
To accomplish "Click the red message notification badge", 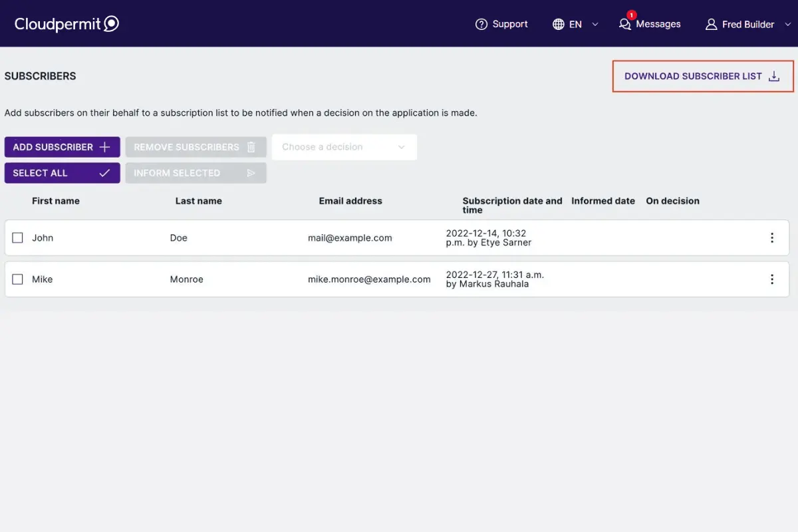I will click(x=631, y=15).
